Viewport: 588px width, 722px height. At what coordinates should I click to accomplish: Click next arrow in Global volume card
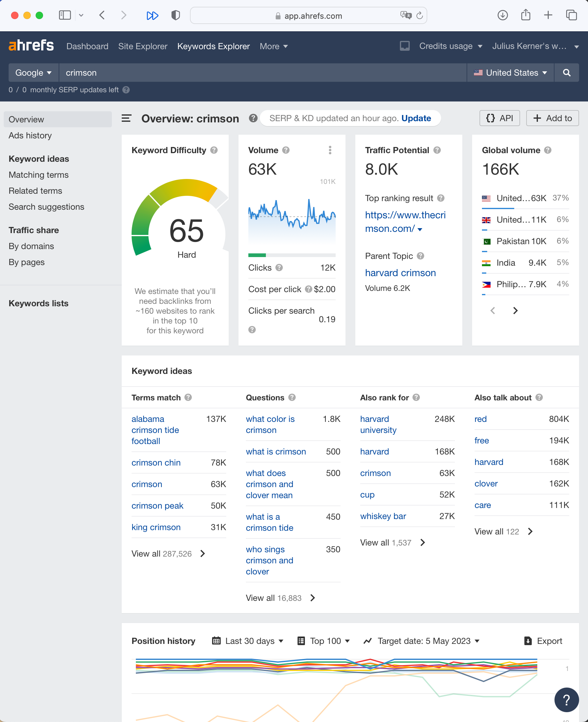pos(515,310)
